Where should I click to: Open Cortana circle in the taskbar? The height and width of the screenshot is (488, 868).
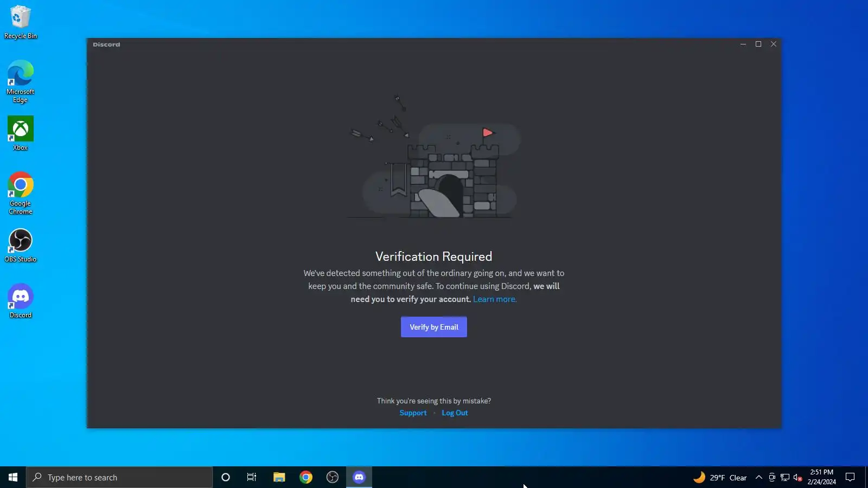(x=226, y=477)
